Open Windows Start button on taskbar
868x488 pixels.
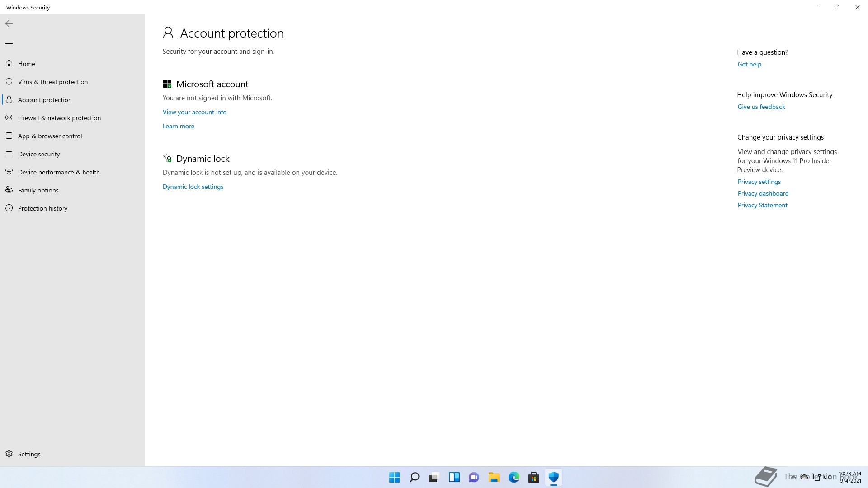point(394,477)
